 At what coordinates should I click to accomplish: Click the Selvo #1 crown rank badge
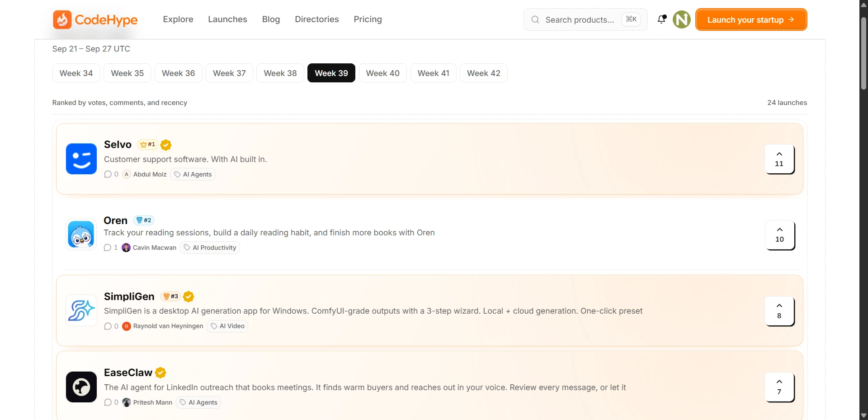coord(147,144)
